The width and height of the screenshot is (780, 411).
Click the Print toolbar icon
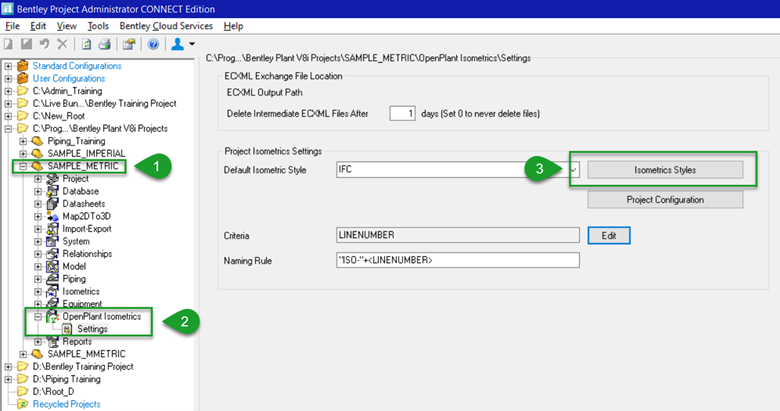coord(104,44)
